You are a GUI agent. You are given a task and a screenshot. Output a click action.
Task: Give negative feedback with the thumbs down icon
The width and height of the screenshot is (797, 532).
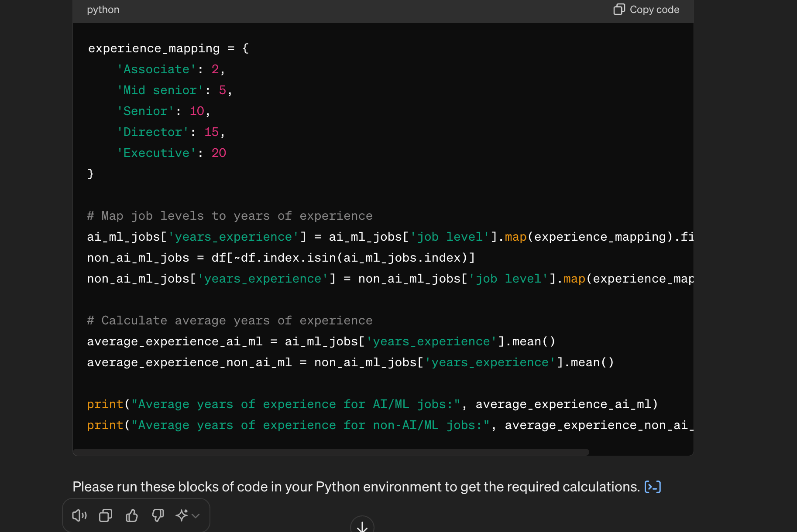pyautogui.click(x=158, y=515)
